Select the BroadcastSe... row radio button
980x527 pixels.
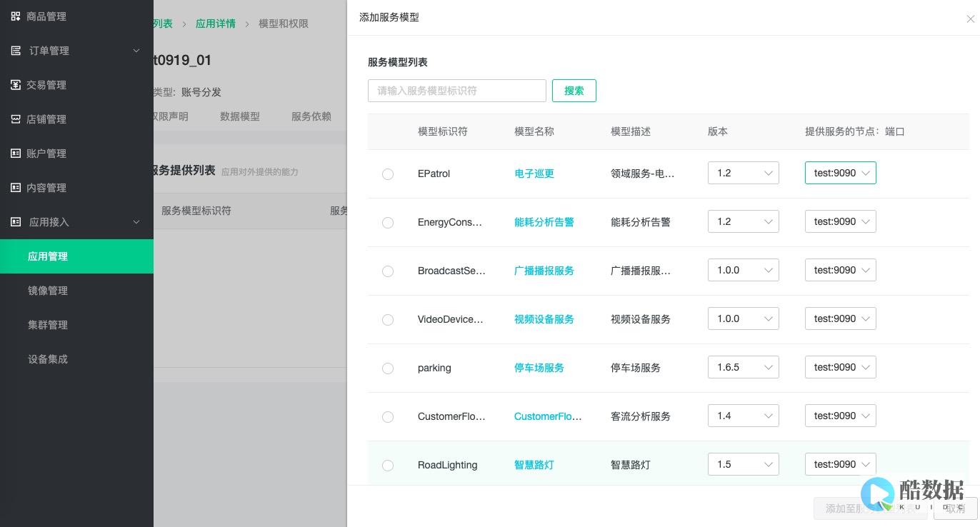(388, 271)
